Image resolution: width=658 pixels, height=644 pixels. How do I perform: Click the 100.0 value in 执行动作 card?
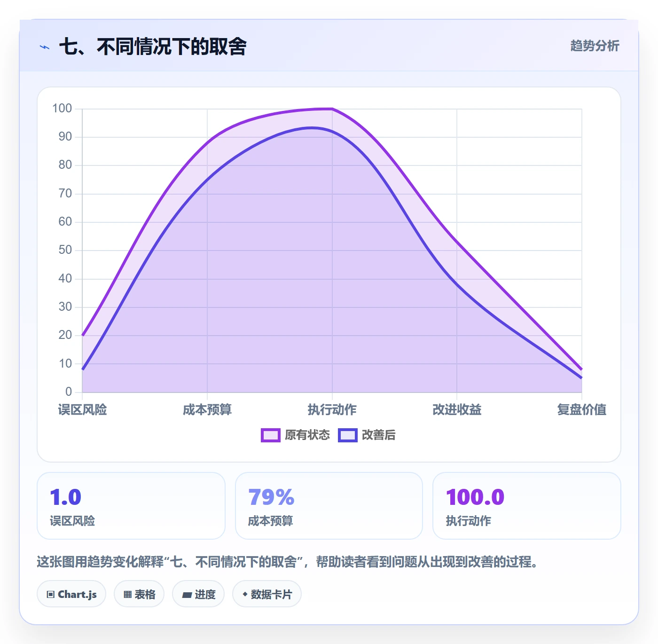(475, 497)
